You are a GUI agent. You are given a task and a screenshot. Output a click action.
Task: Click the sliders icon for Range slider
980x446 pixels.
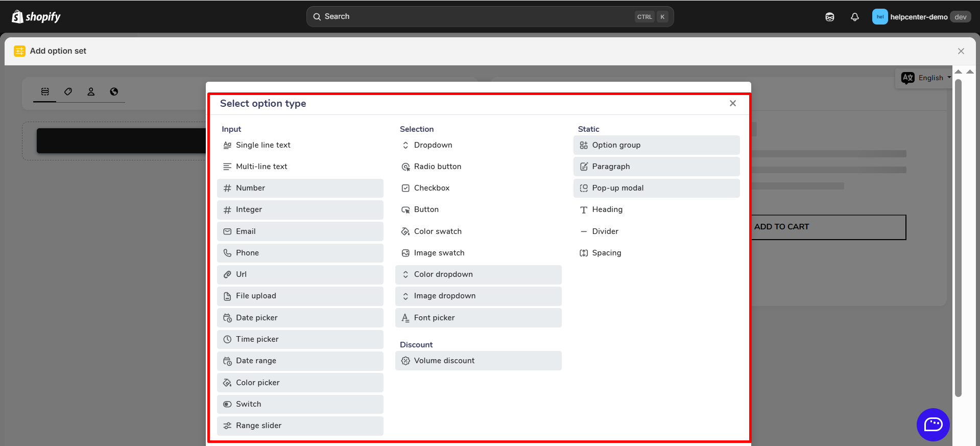coord(227,426)
